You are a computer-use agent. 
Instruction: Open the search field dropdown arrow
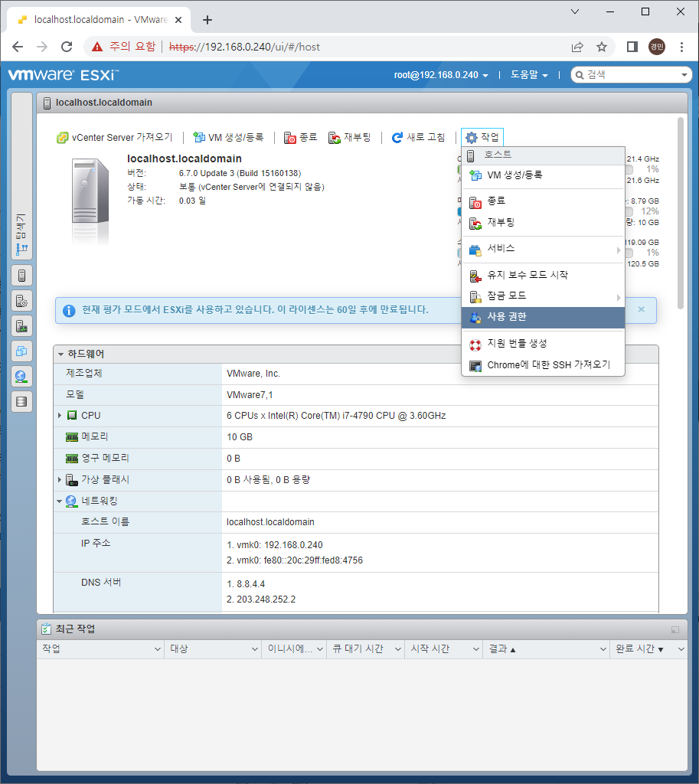point(684,75)
